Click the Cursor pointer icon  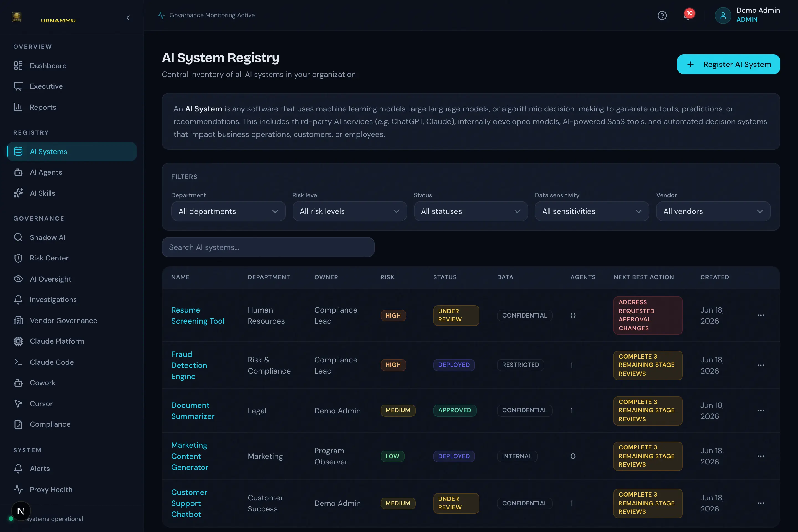pyautogui.click(x=18, y=404)
